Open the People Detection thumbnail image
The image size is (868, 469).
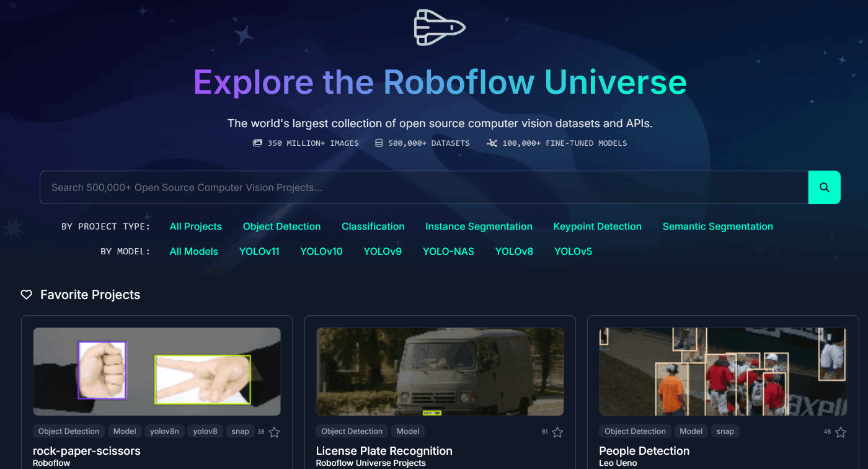(x=723, y=372)
